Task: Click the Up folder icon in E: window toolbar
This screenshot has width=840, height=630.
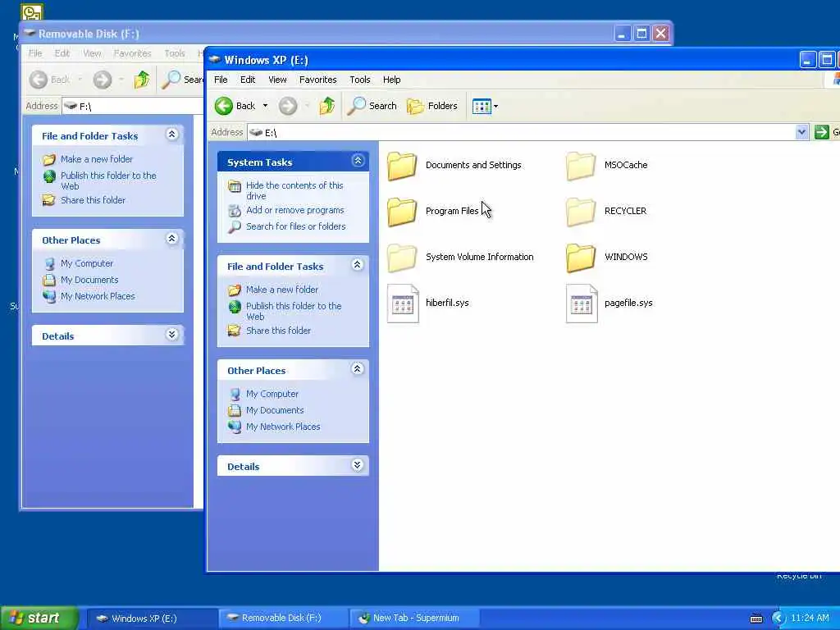Action: click(x=327, y=106)
